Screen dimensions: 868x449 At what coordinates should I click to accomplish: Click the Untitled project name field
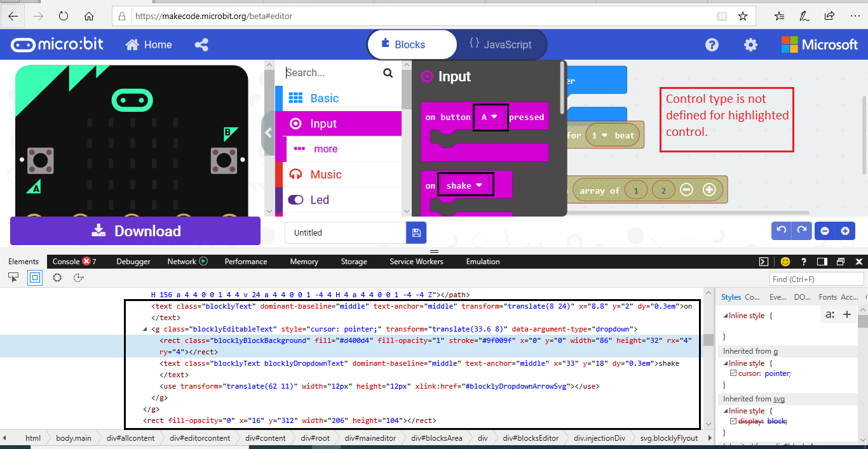click(x=345, y=232)
